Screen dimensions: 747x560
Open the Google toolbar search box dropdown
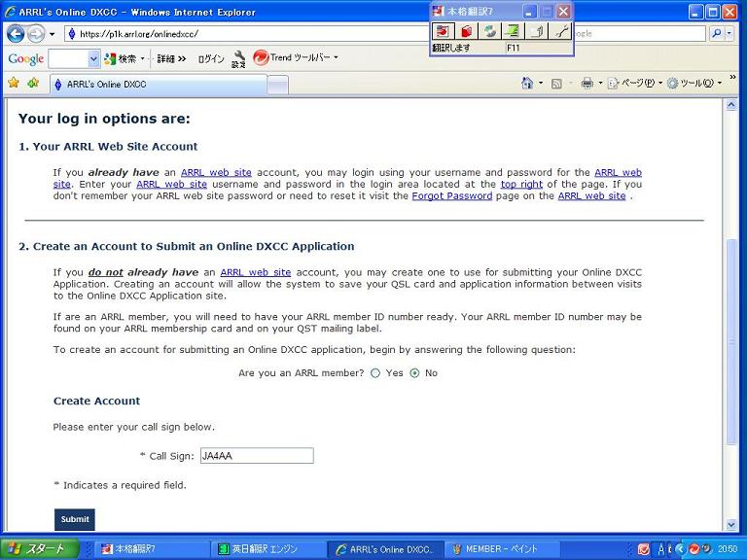[x=93, y=59]
